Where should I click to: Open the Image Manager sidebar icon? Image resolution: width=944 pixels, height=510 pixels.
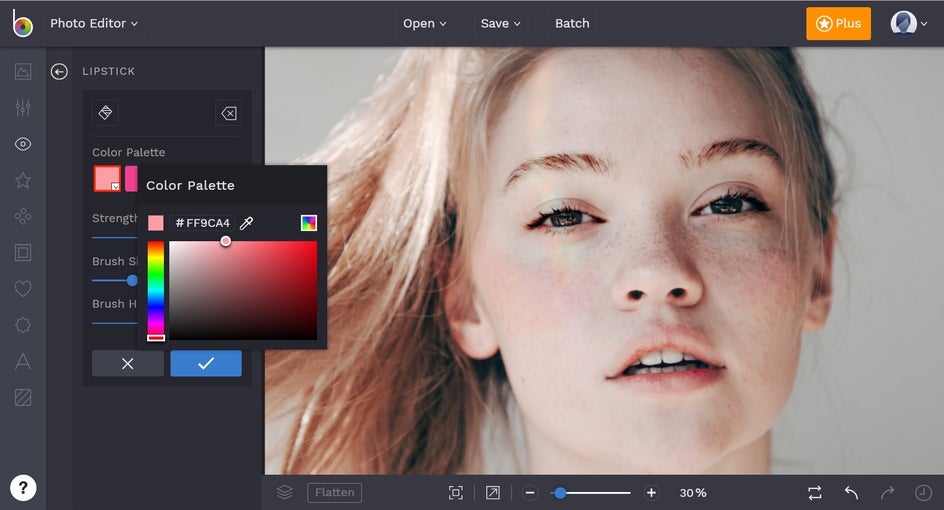[x=23, y=72]
